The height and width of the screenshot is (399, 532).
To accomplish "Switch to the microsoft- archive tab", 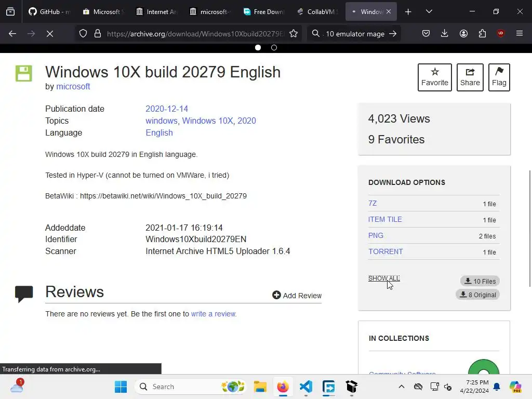I will pyautogui.click(x=211, y=11).
